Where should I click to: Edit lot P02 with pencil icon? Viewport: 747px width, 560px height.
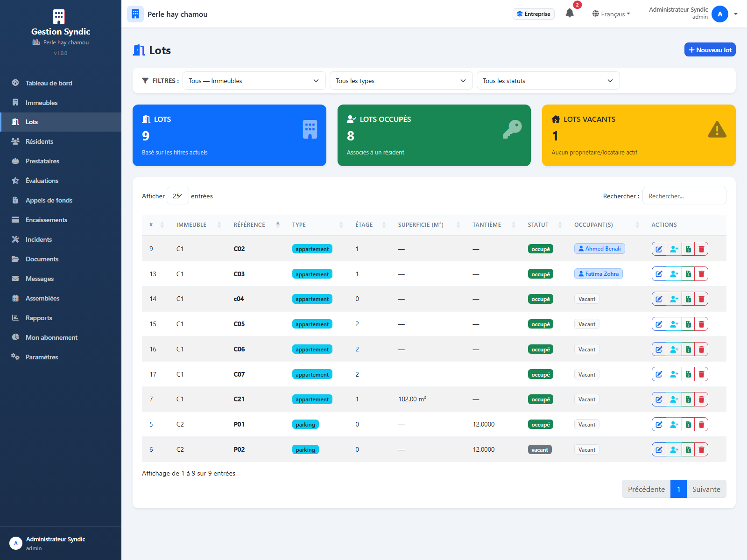[659, 449]
